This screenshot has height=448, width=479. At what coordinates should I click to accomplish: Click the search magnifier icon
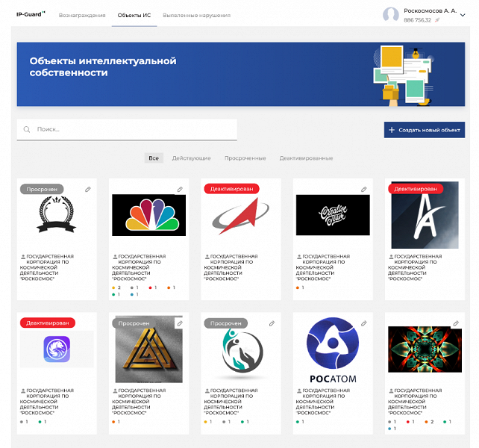coord(28,130)
